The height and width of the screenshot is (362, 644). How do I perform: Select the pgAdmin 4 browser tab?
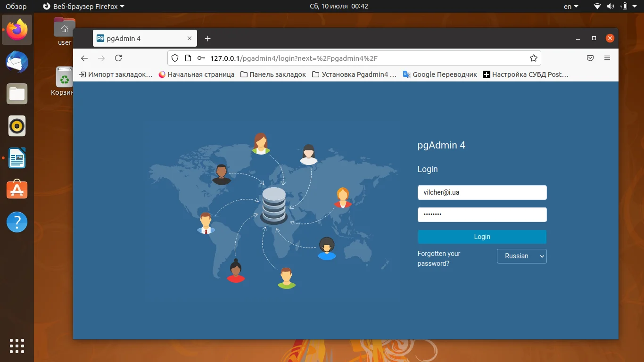pos(137,38)
